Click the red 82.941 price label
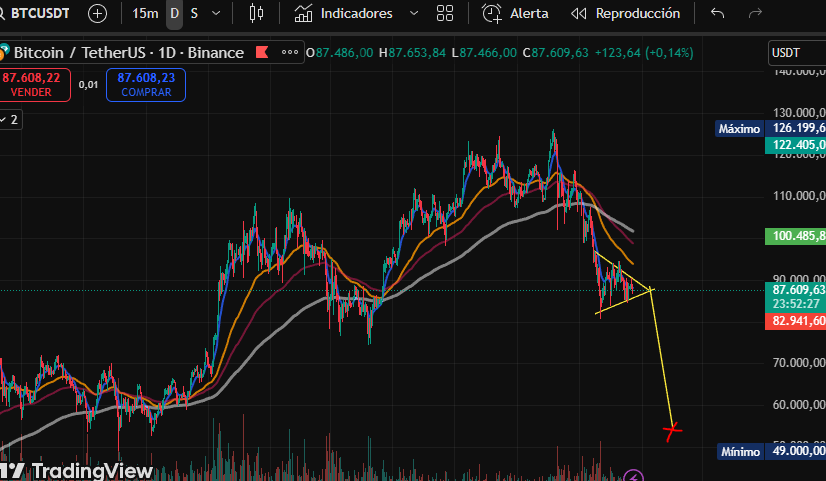 pos(795,321)
